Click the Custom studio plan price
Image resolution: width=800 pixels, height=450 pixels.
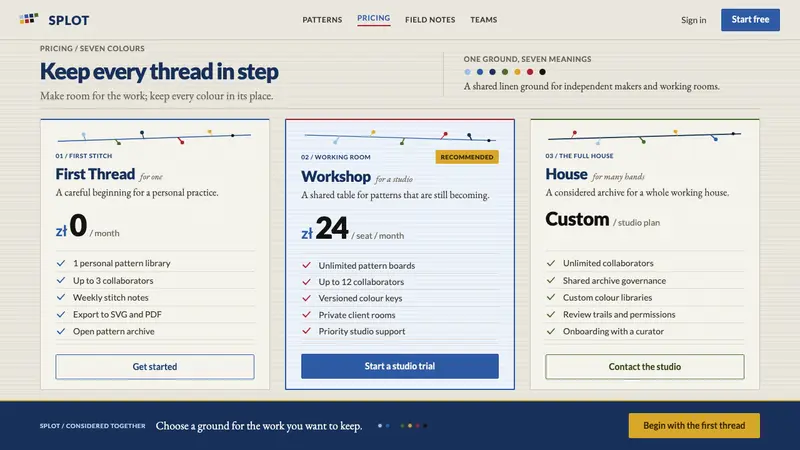(x=603, y=219)
